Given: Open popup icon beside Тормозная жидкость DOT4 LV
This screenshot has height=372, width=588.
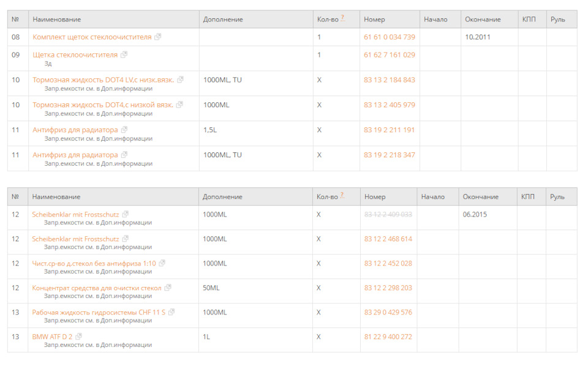Looking at the screenshot, I should (x=181, y=80).
